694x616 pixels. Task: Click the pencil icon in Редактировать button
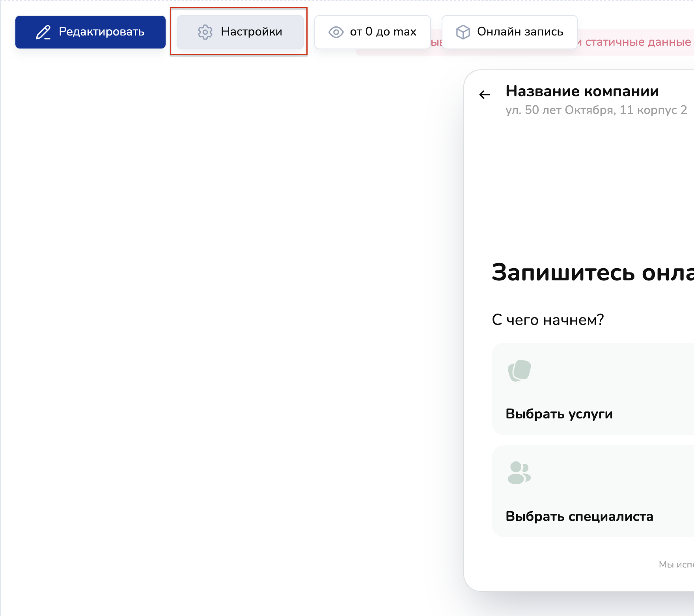[43, 32]
